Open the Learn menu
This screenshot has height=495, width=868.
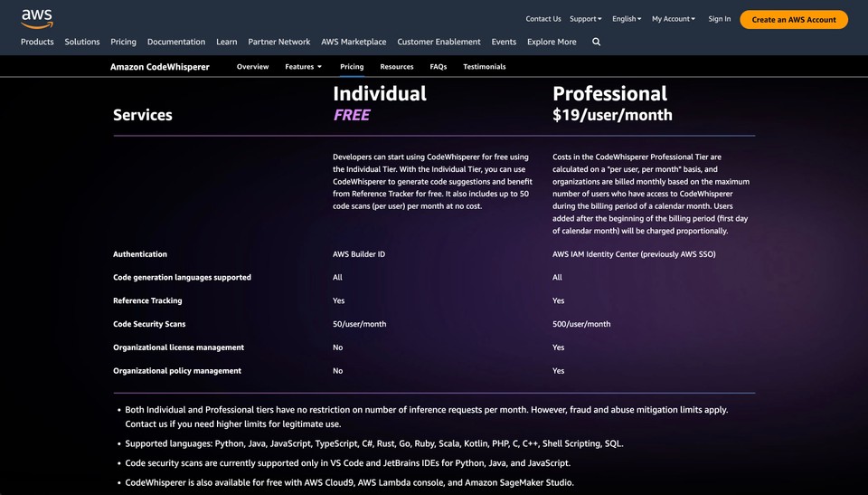click(226, 42)
